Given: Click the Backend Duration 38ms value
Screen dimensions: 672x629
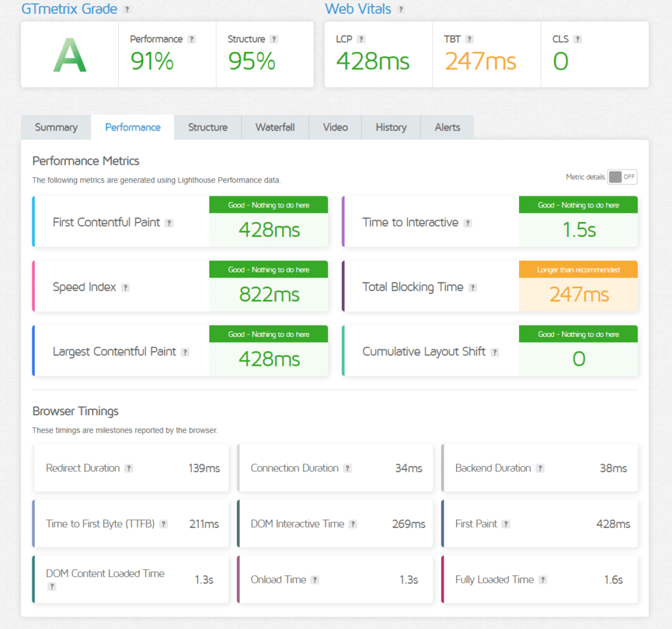Looking at the screenshot, I should click(614, 468).
